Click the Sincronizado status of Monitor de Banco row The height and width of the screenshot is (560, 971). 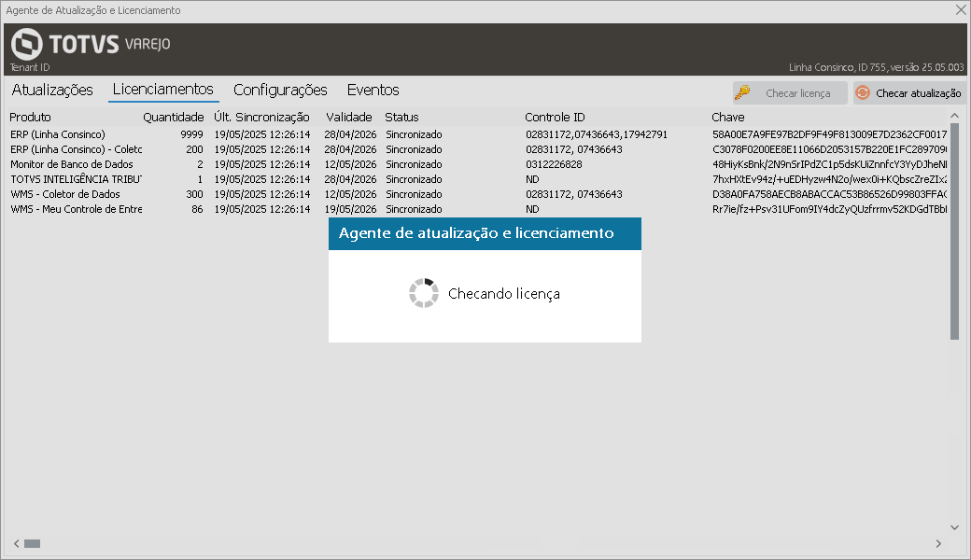coord(414,164)
